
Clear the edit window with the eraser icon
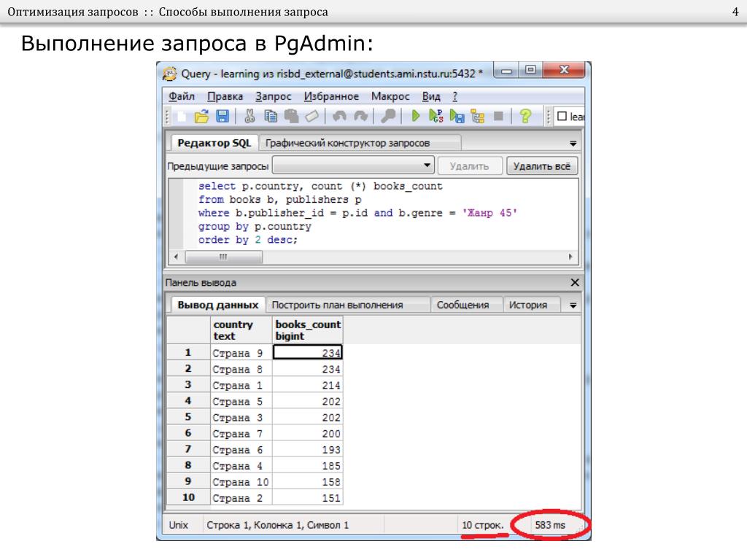311,116
